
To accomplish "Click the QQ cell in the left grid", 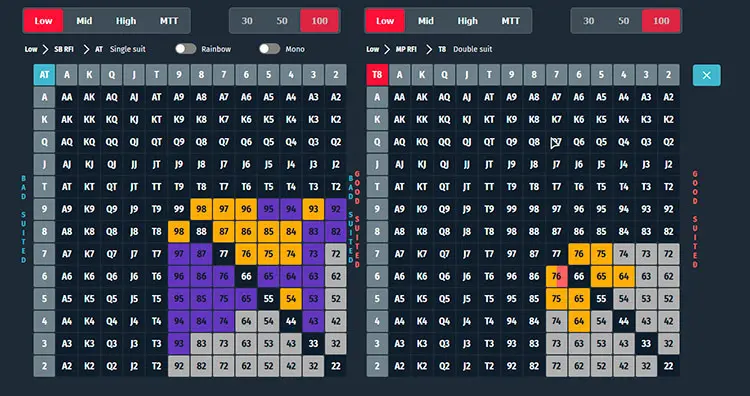I will coord(112,142).
